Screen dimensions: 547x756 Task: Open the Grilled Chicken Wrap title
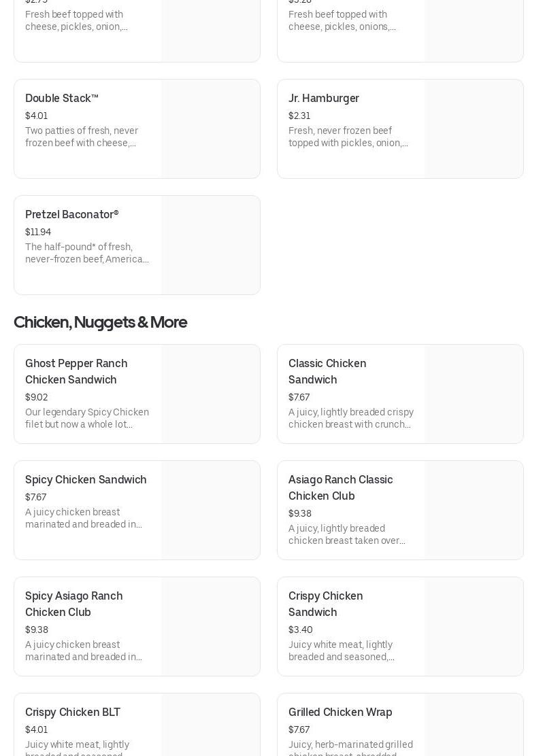[340, 712]
